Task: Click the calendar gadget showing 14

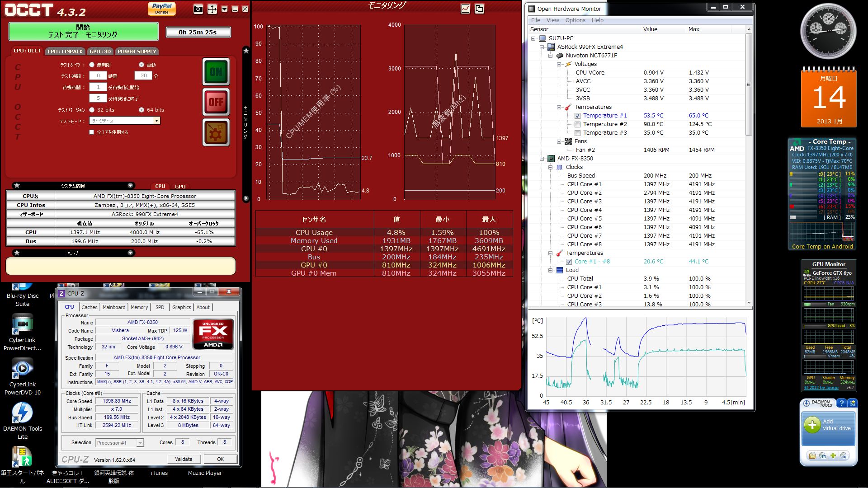Action: (829, 97)
